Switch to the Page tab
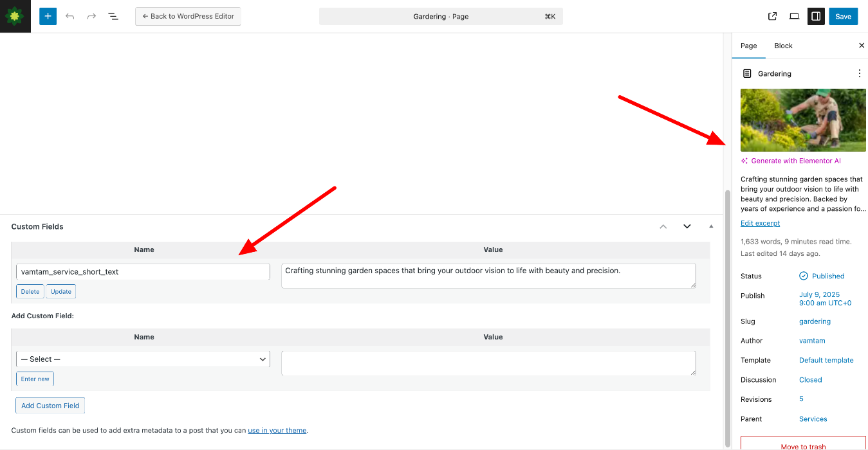868x450 pixels. point(749,46)
